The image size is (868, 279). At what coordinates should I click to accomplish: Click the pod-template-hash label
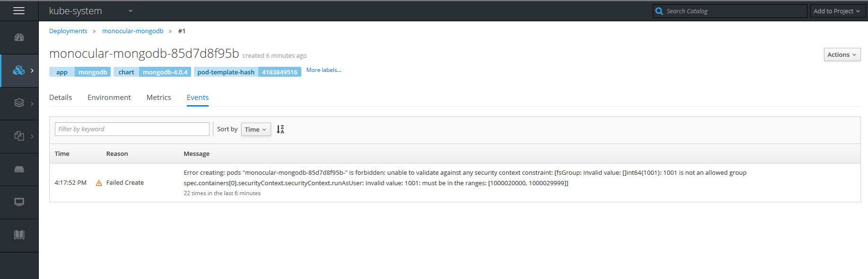coord(247,72)
